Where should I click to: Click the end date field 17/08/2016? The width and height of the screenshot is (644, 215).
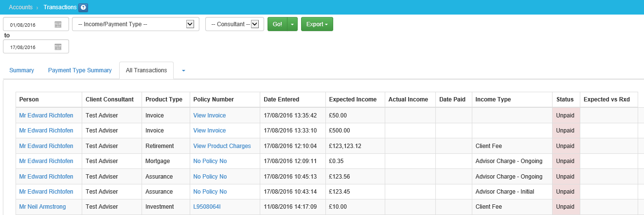[29, 47]
